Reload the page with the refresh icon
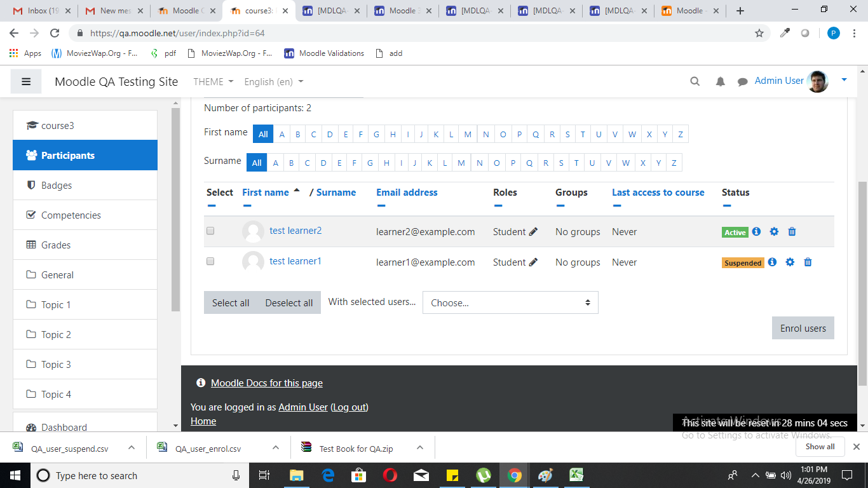The height and width of the screenshot is (488, 868). tap(55, 33)
